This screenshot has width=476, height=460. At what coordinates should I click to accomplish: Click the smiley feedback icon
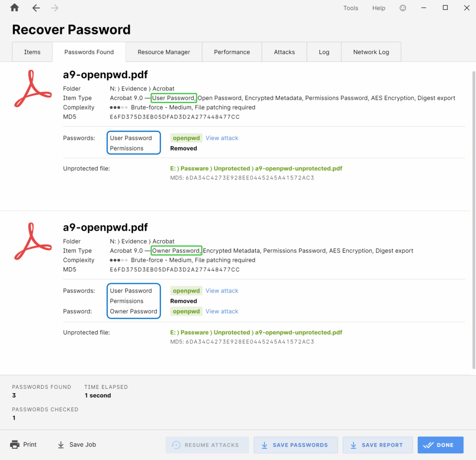[403, 8]
